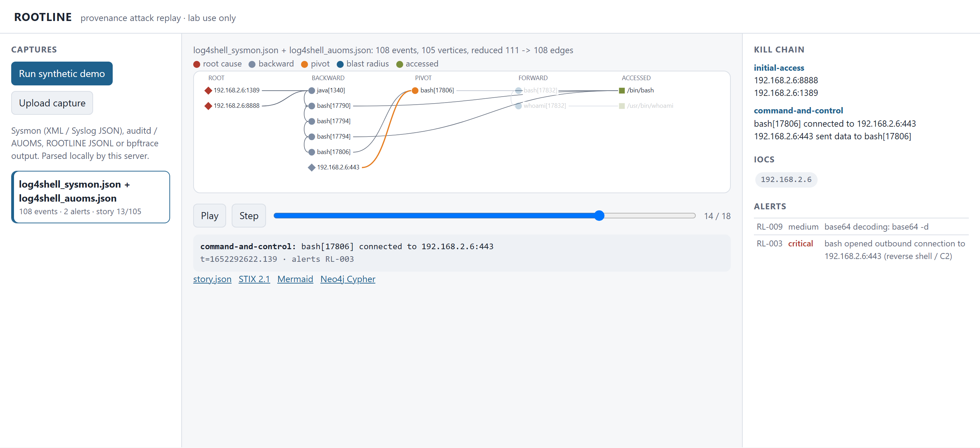Click the red diamond node for 192.168.2.6:1389

(208, 91)
